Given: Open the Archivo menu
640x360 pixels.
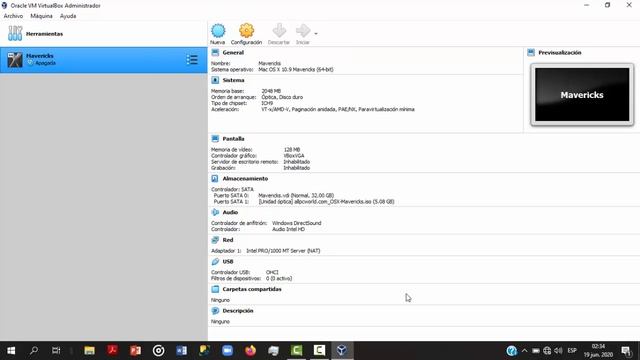Looking at the screenshot, I should [x=13, y=16].
